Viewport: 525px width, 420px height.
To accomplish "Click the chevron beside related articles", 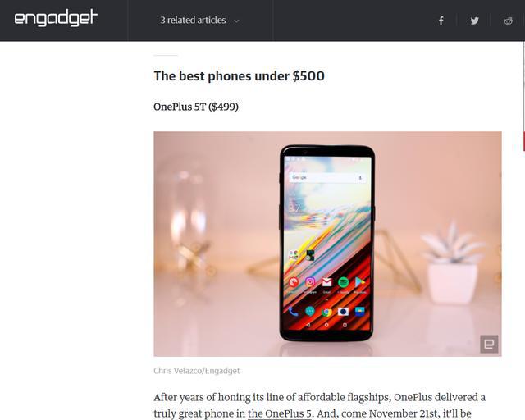I will (236, 21).
